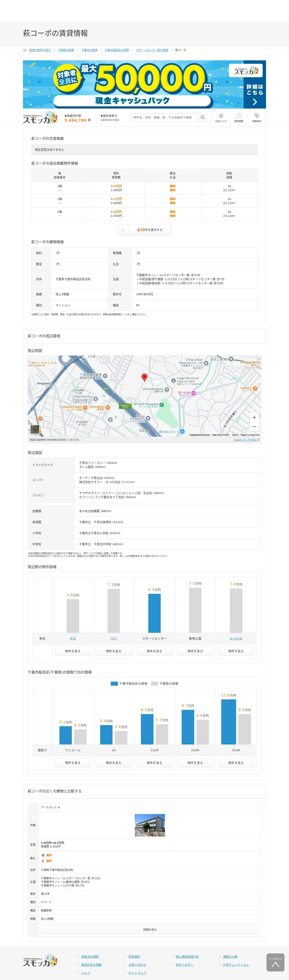Click the Chiba Shiritsu Chiqusadai ES marker
The image size is (289, 980).
click(96, 399)
